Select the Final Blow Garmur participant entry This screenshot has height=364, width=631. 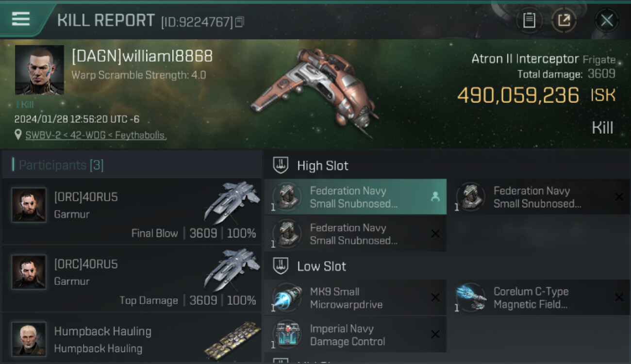point(132,211)
